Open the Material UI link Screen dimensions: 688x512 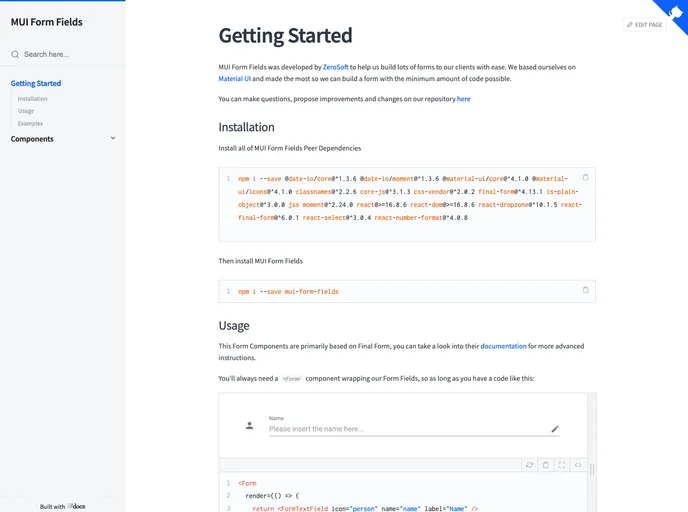(x=235, y=79)
